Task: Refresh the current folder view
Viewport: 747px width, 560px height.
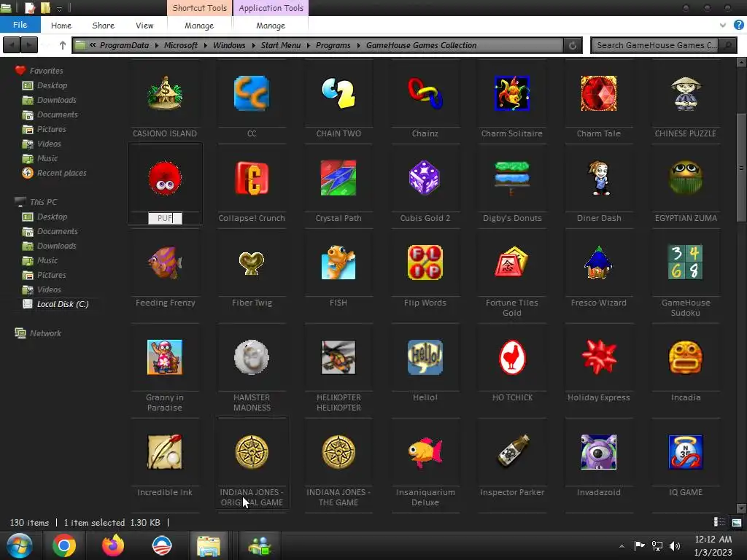Action: pos(573,45)
